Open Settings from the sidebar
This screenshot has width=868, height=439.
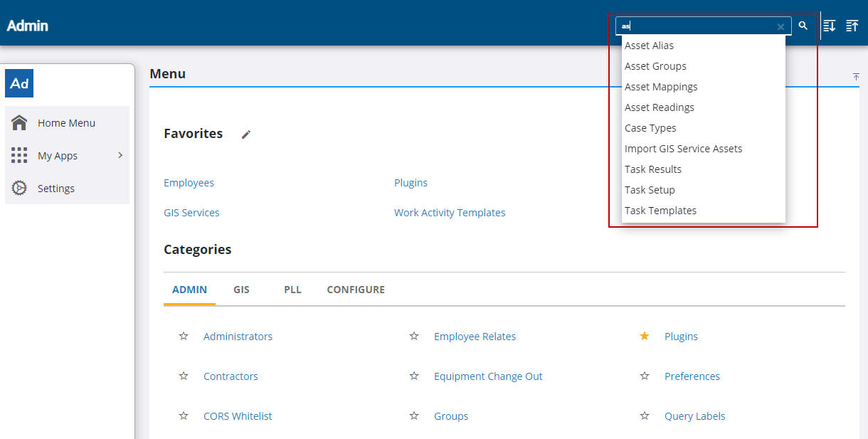click(x=55, y=188)
